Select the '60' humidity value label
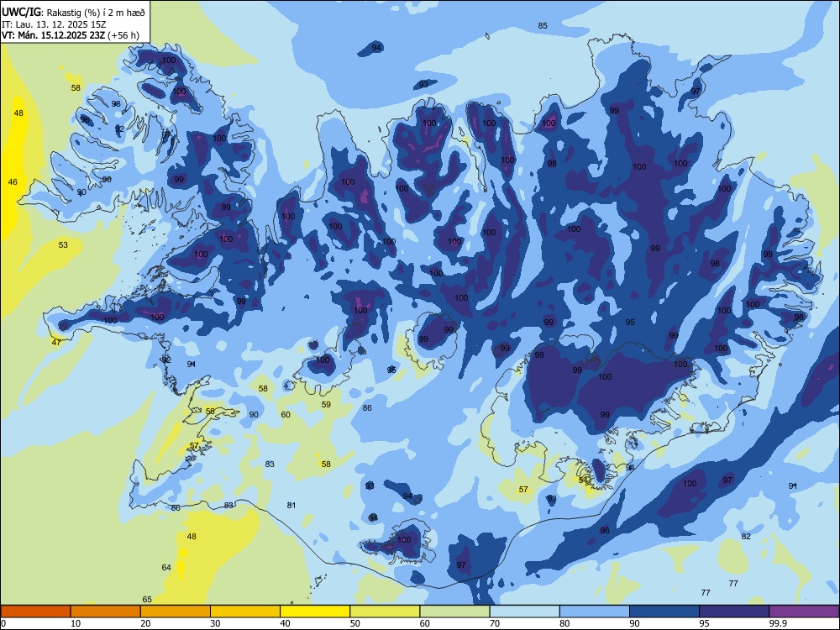 (286, 415)
